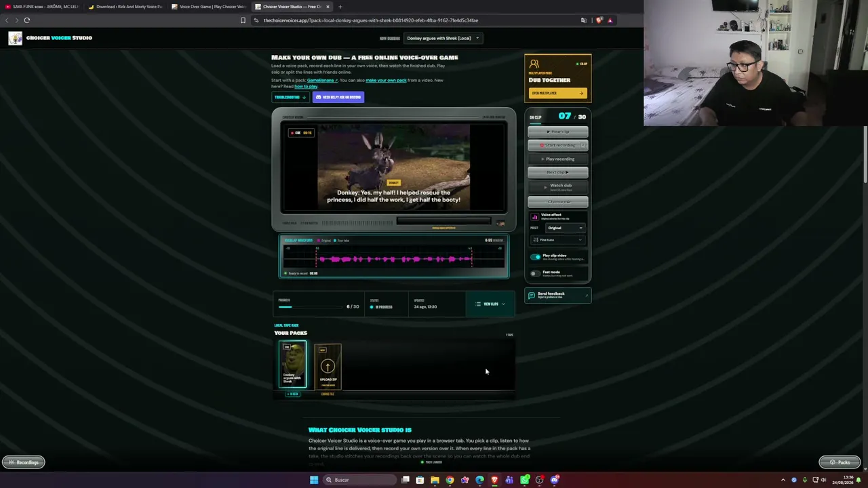The image size is (868, 488).
Task: Click the Watch dub button
Action: tap(558, 186)
